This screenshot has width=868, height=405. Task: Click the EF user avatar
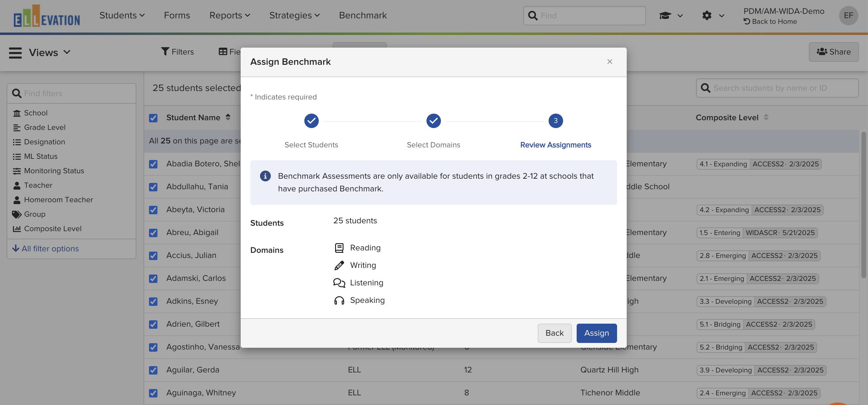pyautogui.click(x=848, y=15)
